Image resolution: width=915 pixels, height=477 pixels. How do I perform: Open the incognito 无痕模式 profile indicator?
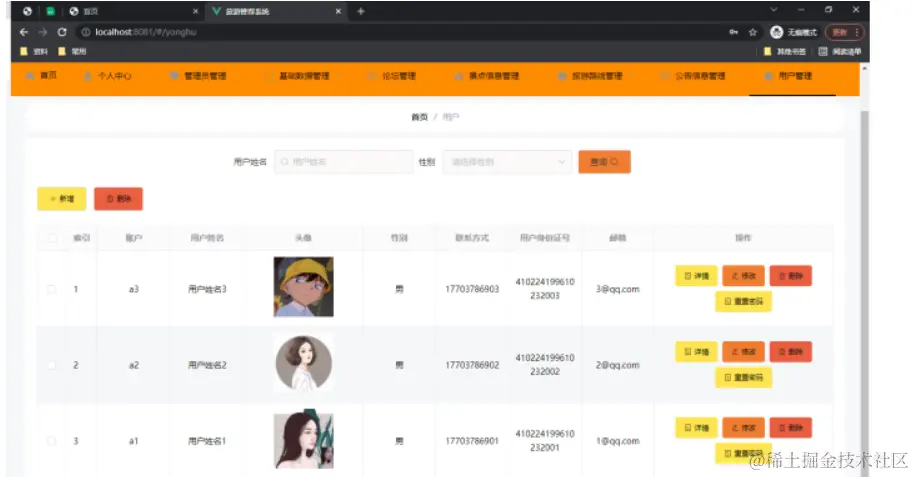(x=794, y=32)
